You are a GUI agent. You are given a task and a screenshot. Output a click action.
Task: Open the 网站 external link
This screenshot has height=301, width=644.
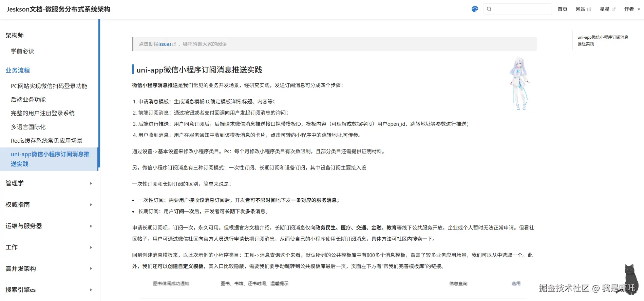pos(583,9)
